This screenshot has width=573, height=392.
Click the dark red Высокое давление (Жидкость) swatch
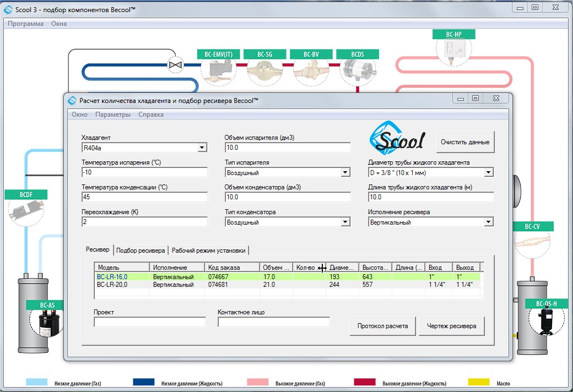(x=365, y=382)
